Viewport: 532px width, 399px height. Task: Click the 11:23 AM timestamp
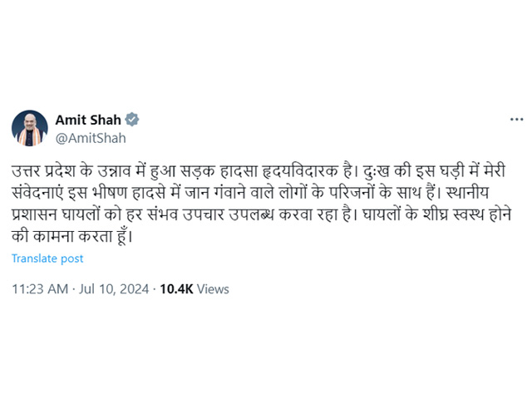40,289
